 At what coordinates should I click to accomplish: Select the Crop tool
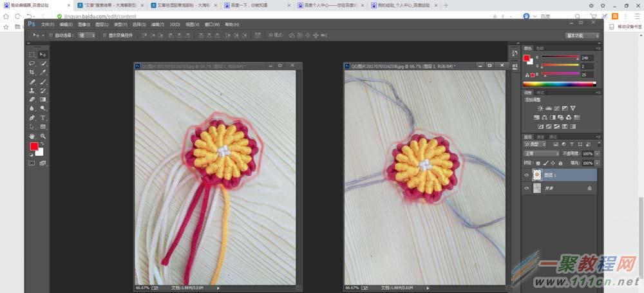[32, 72]
